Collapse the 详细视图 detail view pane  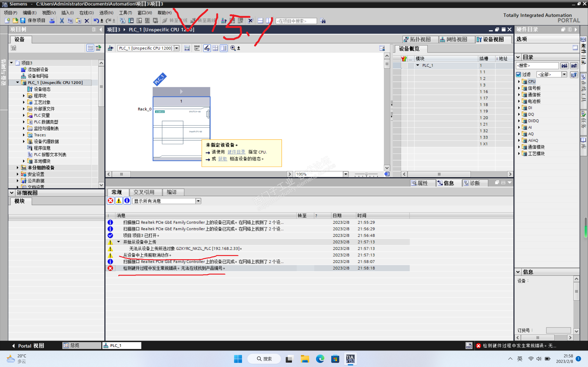click(x=12, y=193)
